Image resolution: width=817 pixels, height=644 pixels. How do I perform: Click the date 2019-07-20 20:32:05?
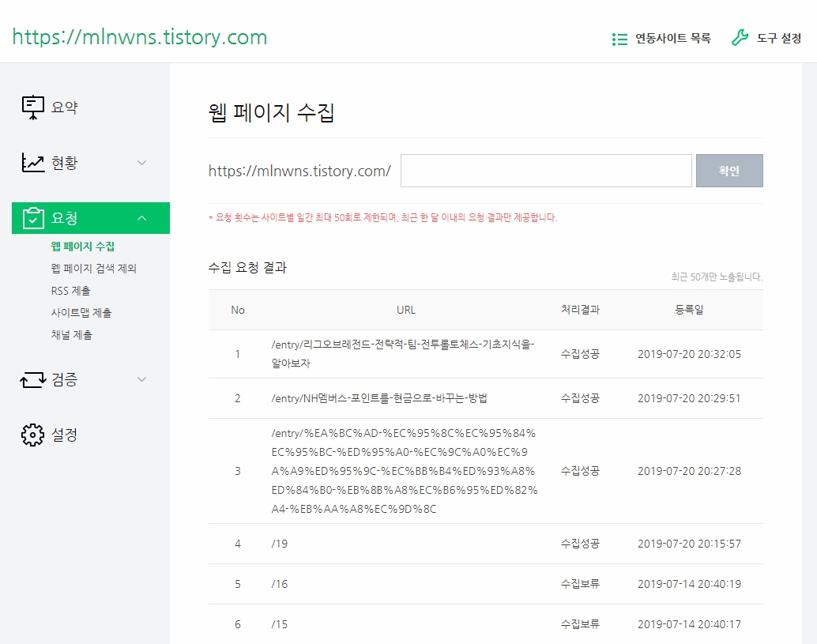(x=689, y=354)
